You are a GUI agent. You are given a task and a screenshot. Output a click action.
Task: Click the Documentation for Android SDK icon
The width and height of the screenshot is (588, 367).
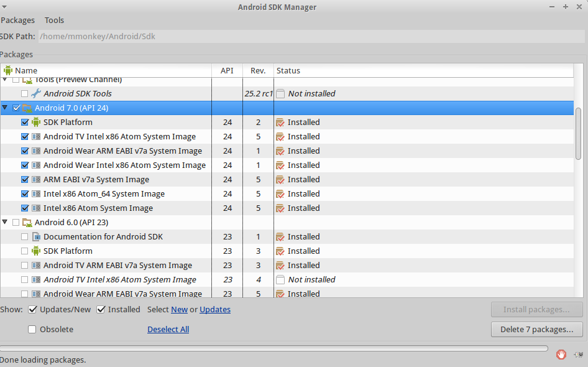click(36, 237)
